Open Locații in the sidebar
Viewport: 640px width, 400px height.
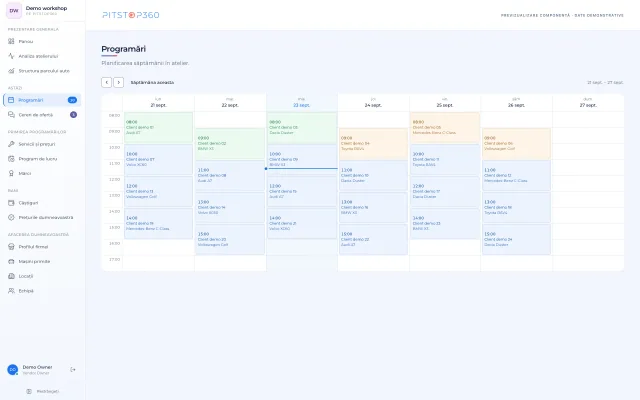click(42, 276)
